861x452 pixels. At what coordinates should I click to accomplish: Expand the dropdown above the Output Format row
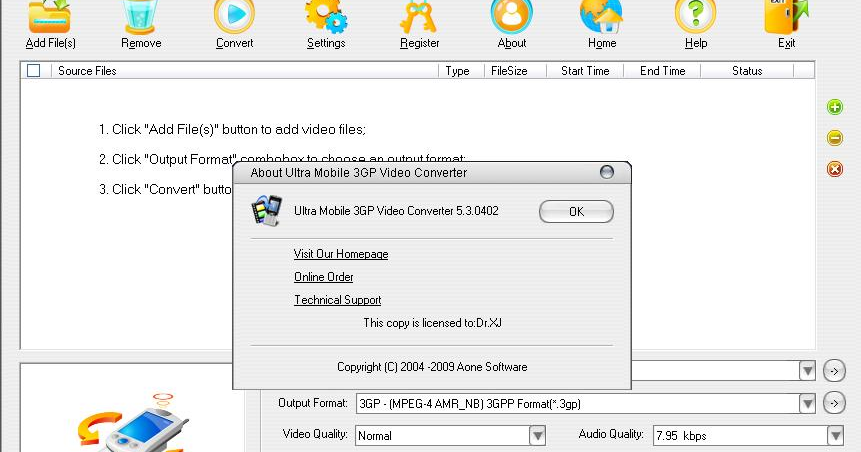[x=807, y=371]
